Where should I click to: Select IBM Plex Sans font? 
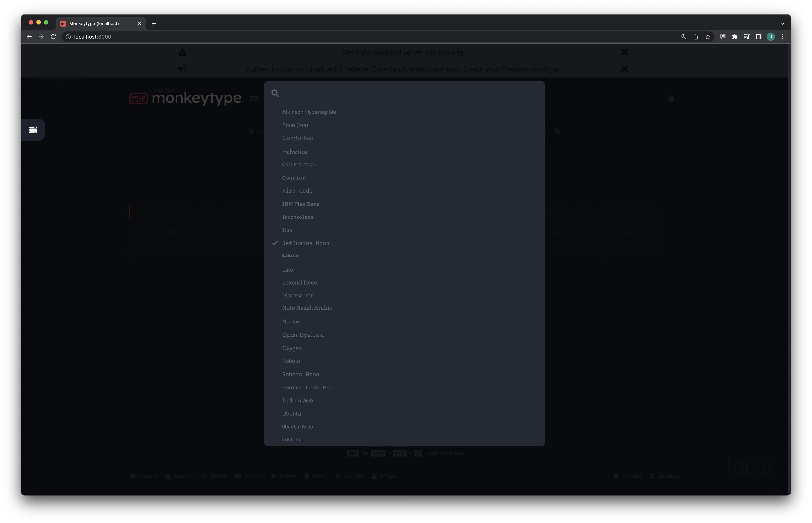point(404,204)
